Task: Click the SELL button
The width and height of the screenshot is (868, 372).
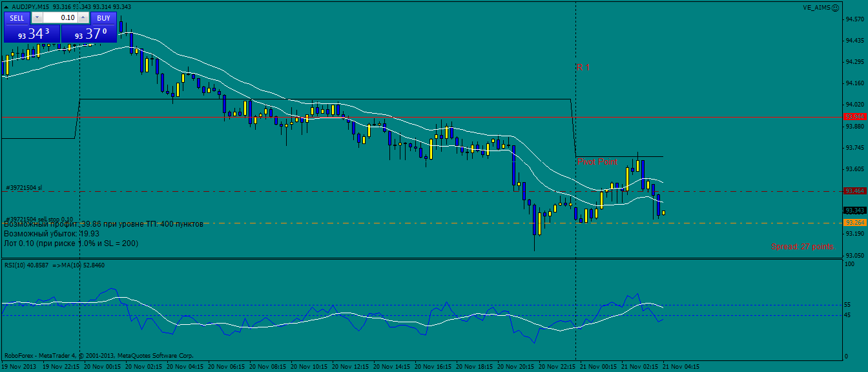Action: pyautogui.click(x=17, y=18)
